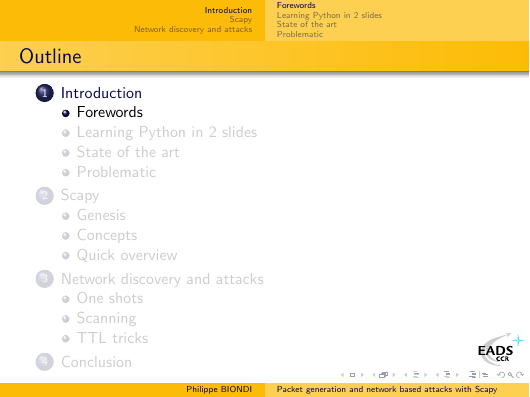Click the frame stack navigation icon

tap(383, 375)
